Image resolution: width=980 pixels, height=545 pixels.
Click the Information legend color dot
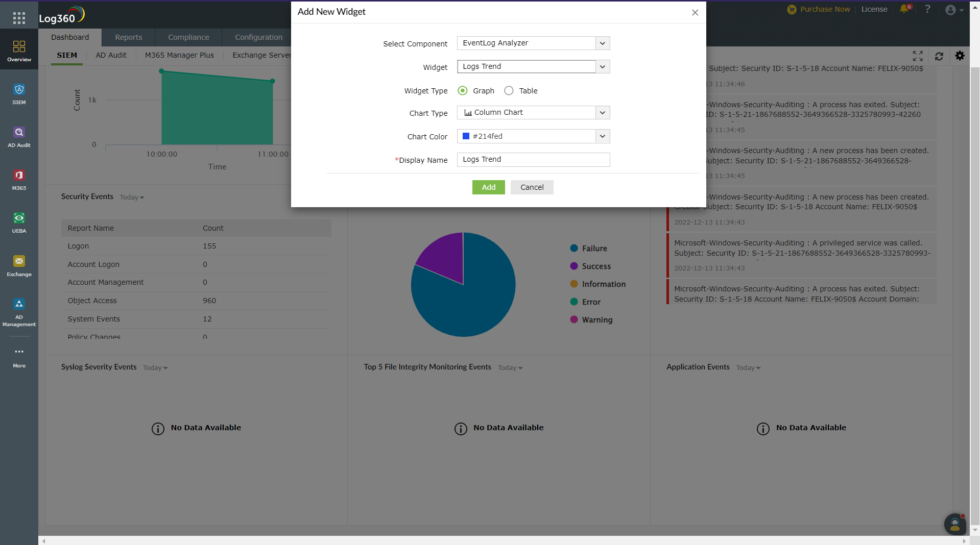click(574, 284)
